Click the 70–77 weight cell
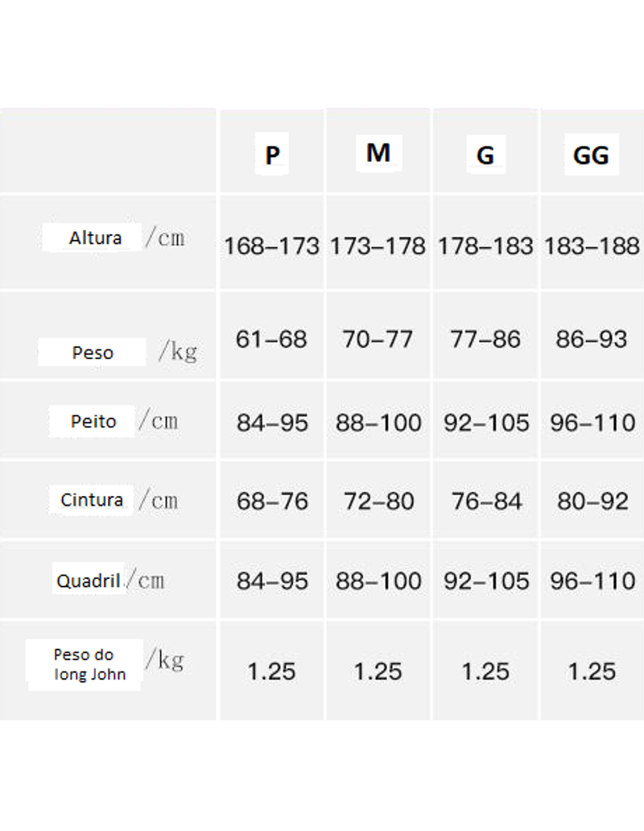Screen dimensions: 644x831 (x=378, y=339)
